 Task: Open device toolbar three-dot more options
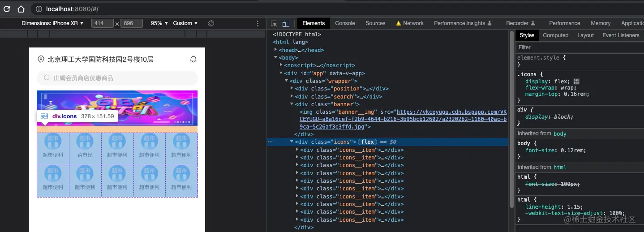[258, 23]
